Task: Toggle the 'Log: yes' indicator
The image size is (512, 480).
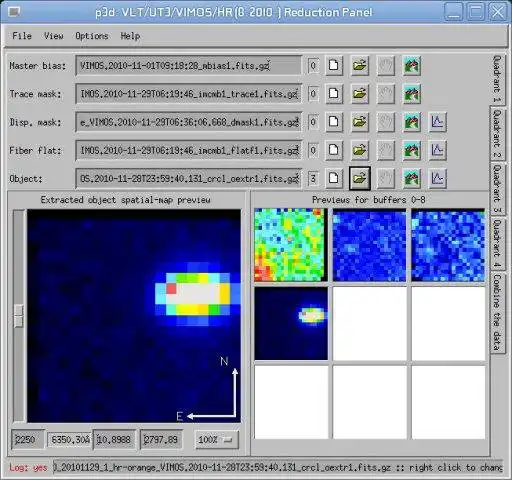Action: [x=28, y=468]
